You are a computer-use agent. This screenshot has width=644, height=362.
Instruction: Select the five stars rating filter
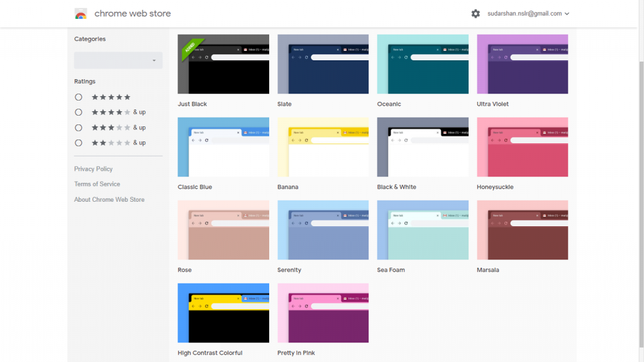79,97
